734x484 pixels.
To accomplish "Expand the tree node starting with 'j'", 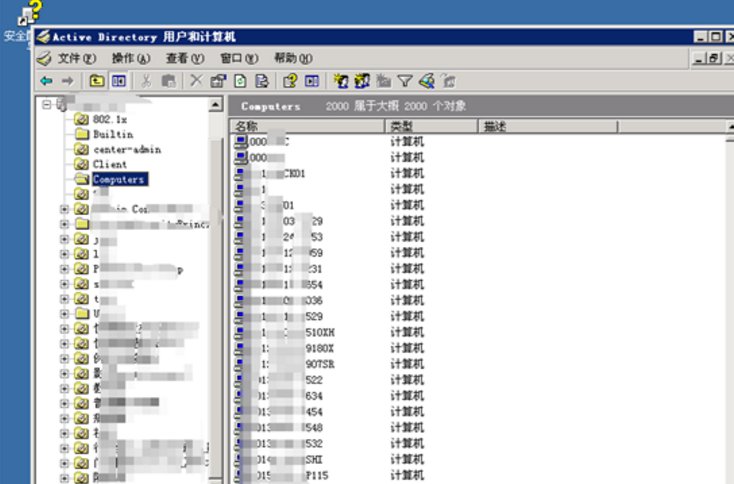I will click(64, 239).
